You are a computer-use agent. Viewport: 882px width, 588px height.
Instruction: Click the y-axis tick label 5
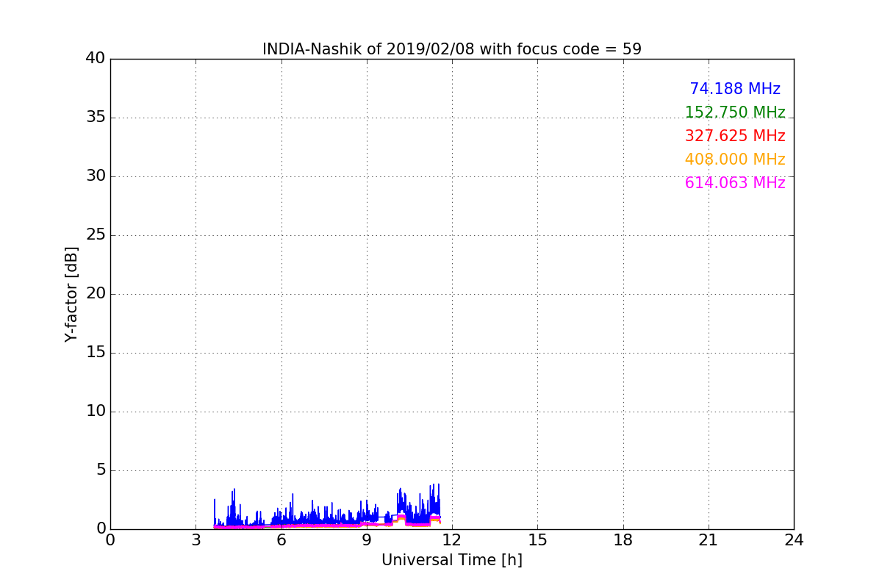click(x=100, y=470)
